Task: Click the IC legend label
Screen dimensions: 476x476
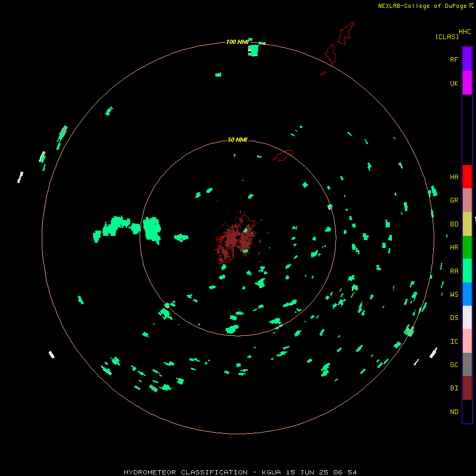Action: pyautogui.click(x=454, y=342)
